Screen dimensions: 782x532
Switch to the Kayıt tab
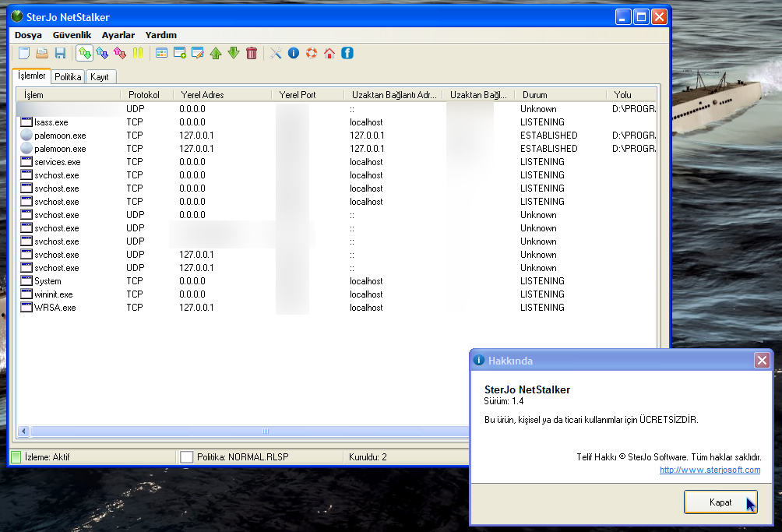pos(100,77)
